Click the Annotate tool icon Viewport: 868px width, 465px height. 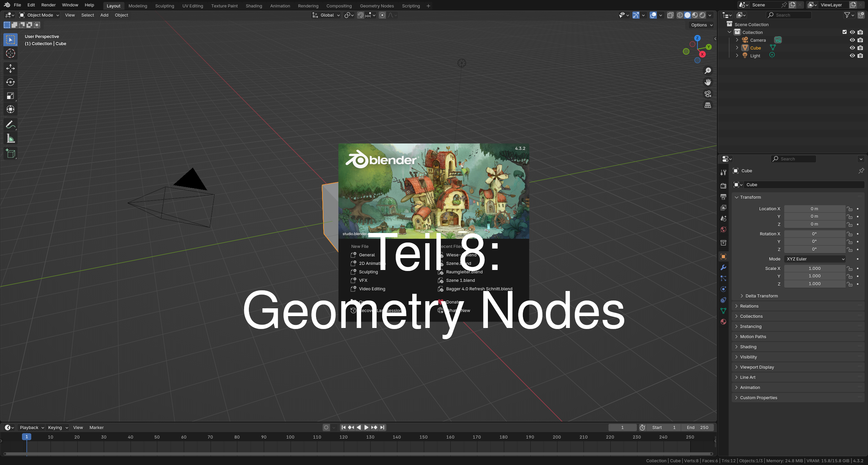pos(10,124)
